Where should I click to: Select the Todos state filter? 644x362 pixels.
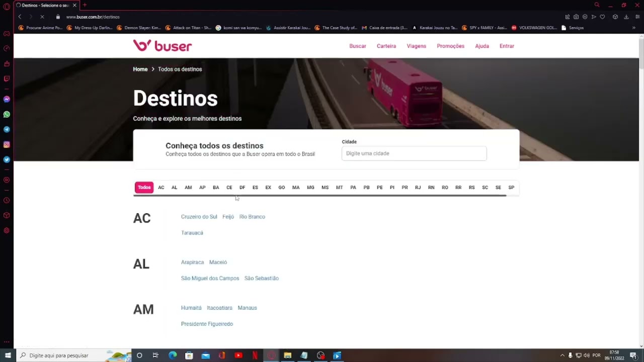pos(144,188)
